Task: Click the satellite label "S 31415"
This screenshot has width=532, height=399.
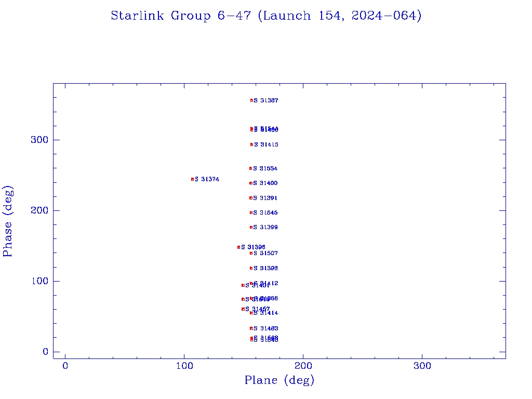Action: (266, 144)
